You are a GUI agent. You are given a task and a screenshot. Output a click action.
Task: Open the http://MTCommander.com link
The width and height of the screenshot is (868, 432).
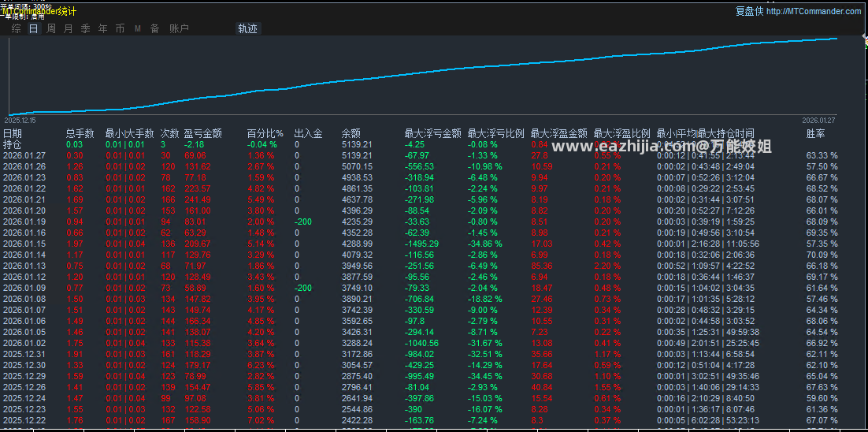tap(814, 11)
